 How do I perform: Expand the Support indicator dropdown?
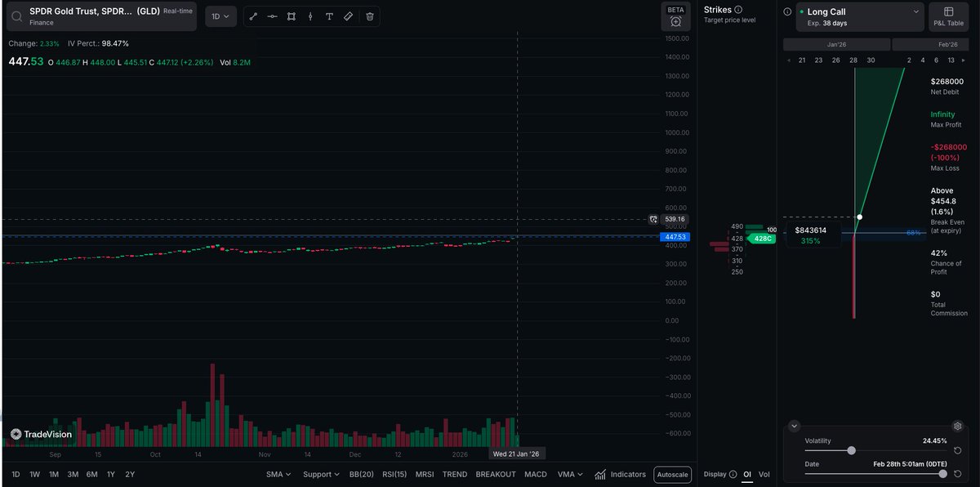[321, 474]
